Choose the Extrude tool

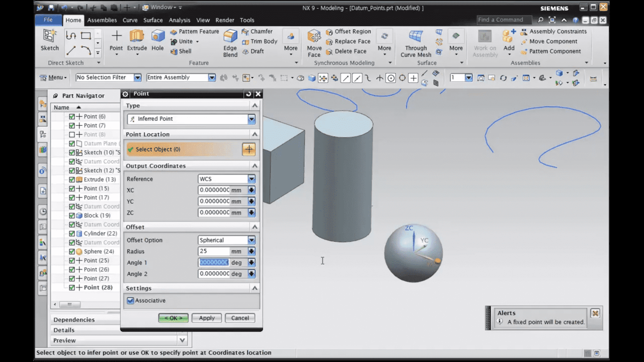point(137,40)
